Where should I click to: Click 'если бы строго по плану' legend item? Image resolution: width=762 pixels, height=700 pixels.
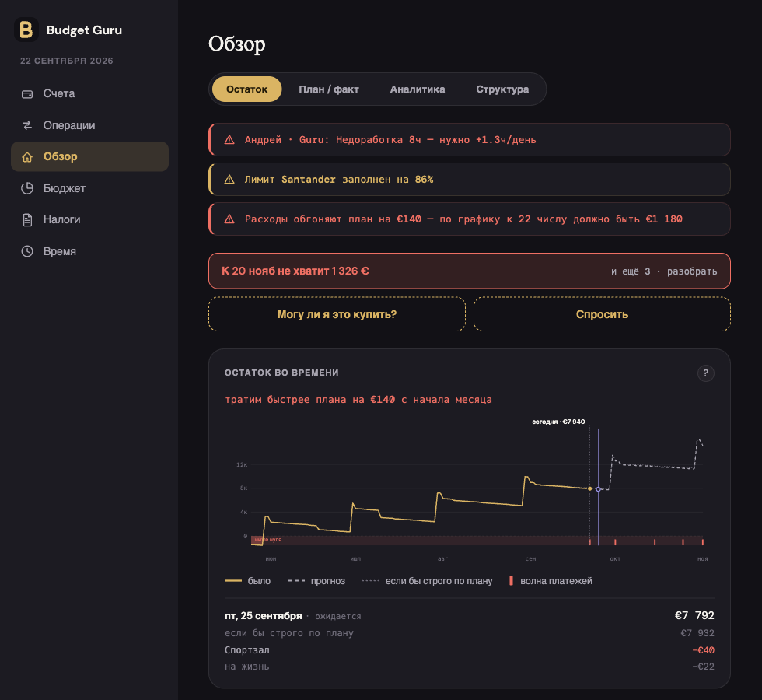428,581
